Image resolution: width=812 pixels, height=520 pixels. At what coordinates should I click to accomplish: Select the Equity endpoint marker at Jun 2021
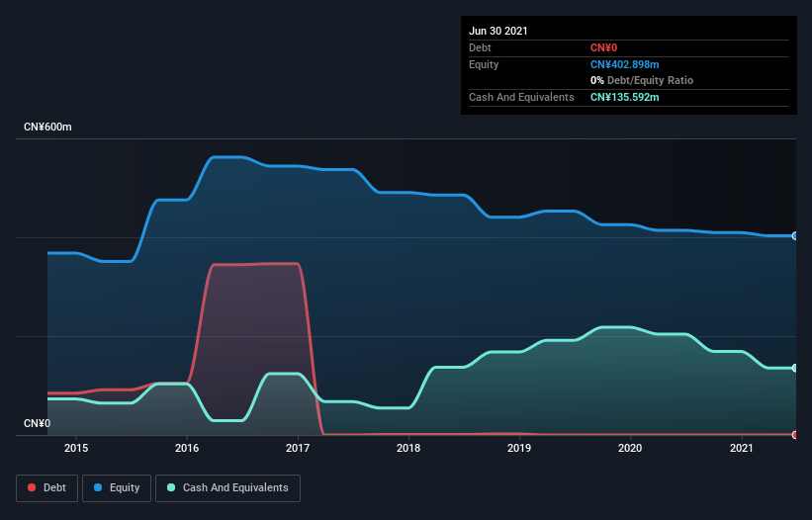click(x=795, y=236)
